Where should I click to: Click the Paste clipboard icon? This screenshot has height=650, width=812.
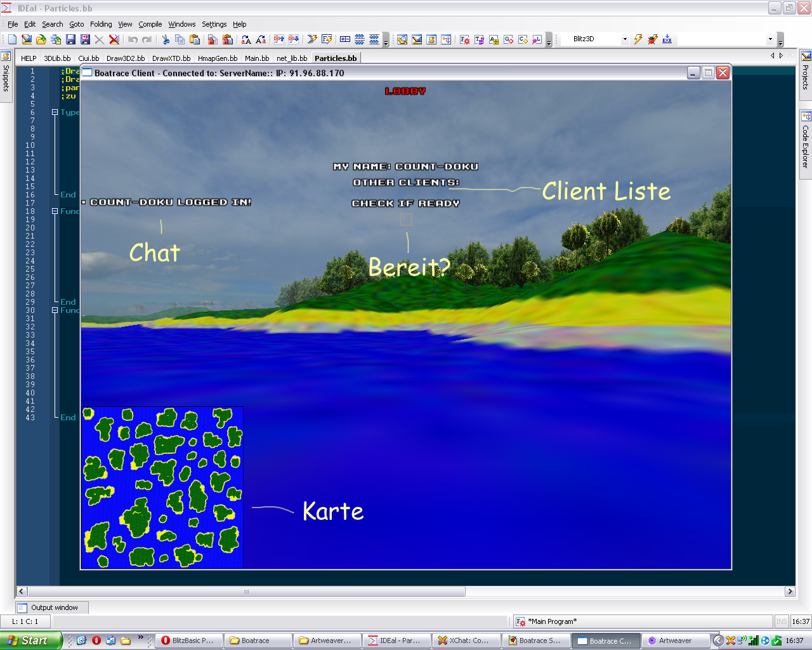tap(195, 39)
